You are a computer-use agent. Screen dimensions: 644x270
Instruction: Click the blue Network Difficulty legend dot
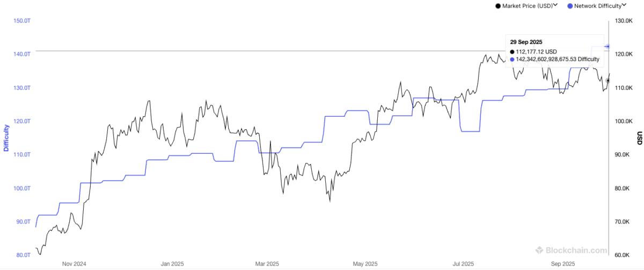569,6
